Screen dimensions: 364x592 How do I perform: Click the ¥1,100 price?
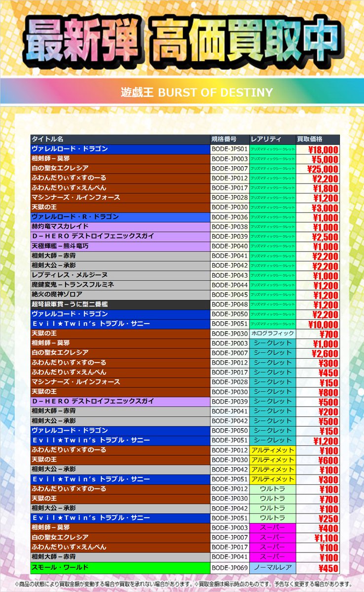tap(326, 539)
